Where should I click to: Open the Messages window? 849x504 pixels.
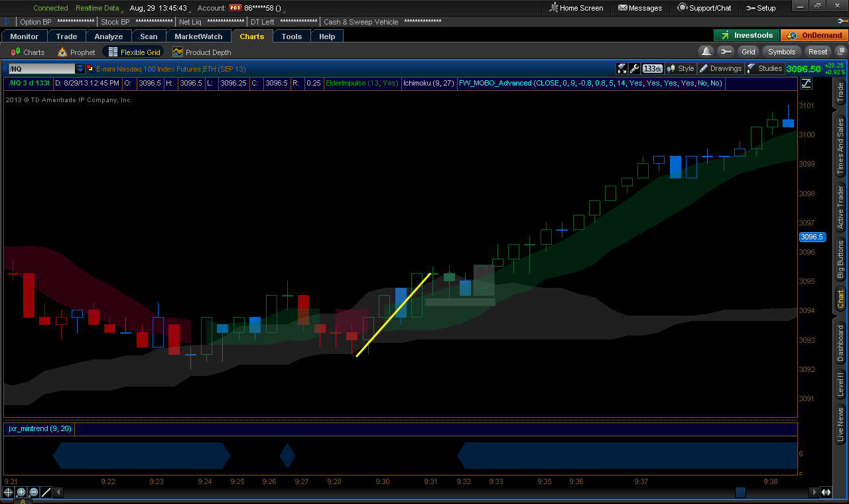coord(640,8)
